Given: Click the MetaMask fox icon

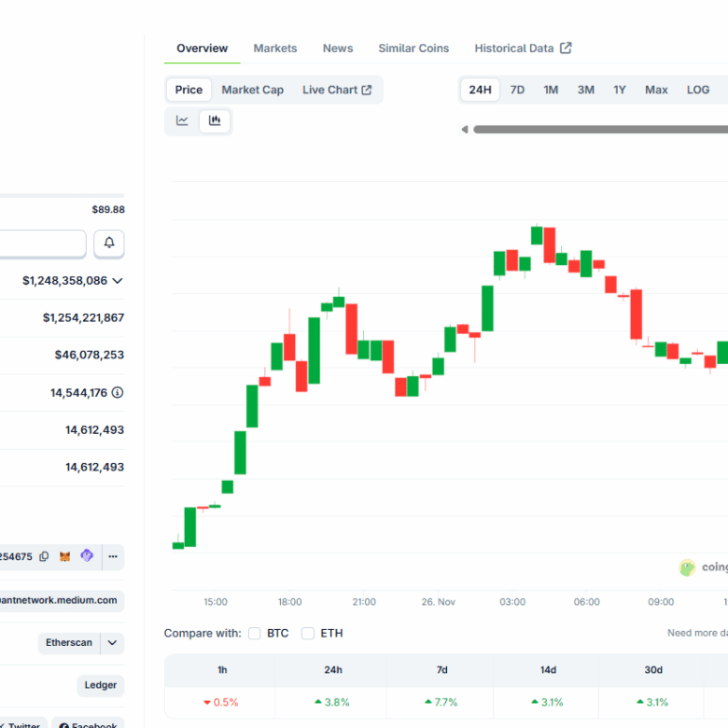Looking at the screenshot, I should [65, 556].
